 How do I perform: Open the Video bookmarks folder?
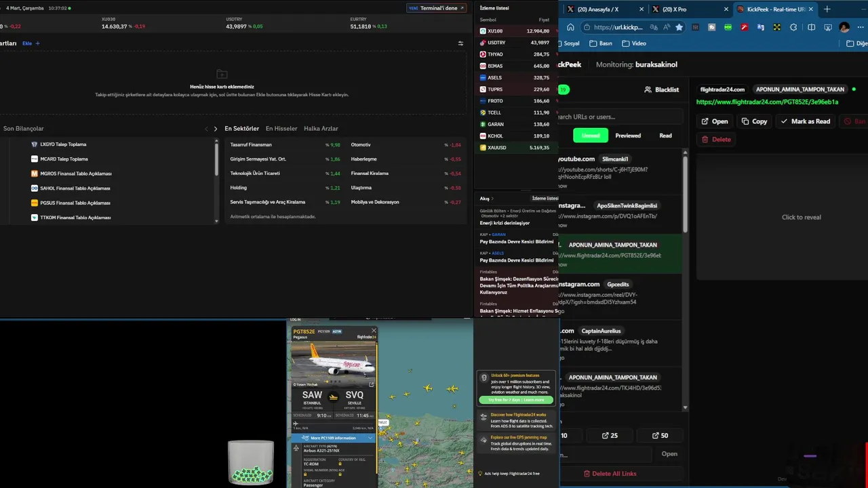point(634,43)
